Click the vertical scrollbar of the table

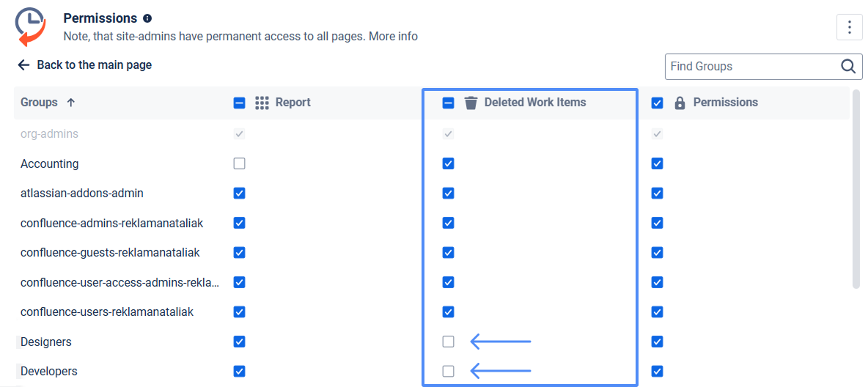click(x=856, y=189)
